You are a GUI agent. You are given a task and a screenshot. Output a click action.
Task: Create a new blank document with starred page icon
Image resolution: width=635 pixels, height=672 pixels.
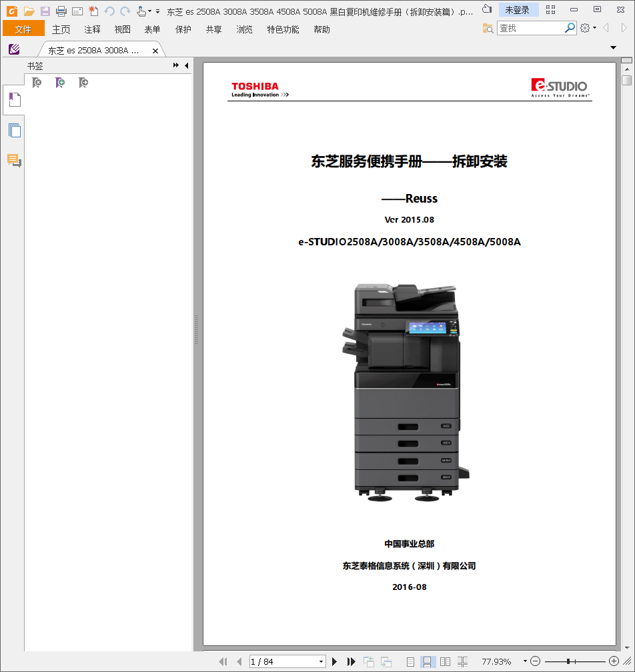[93, 11]
